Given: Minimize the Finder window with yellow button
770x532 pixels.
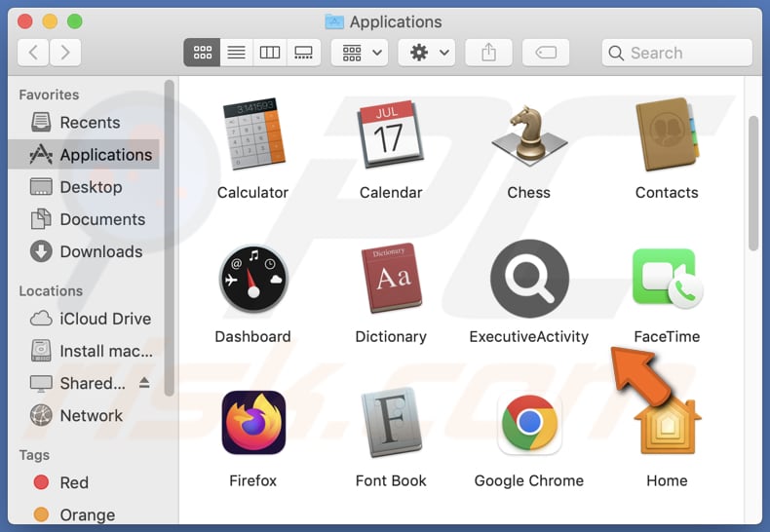Looking at the screenshot, I should pyautogui.click(x=50, y=21).
